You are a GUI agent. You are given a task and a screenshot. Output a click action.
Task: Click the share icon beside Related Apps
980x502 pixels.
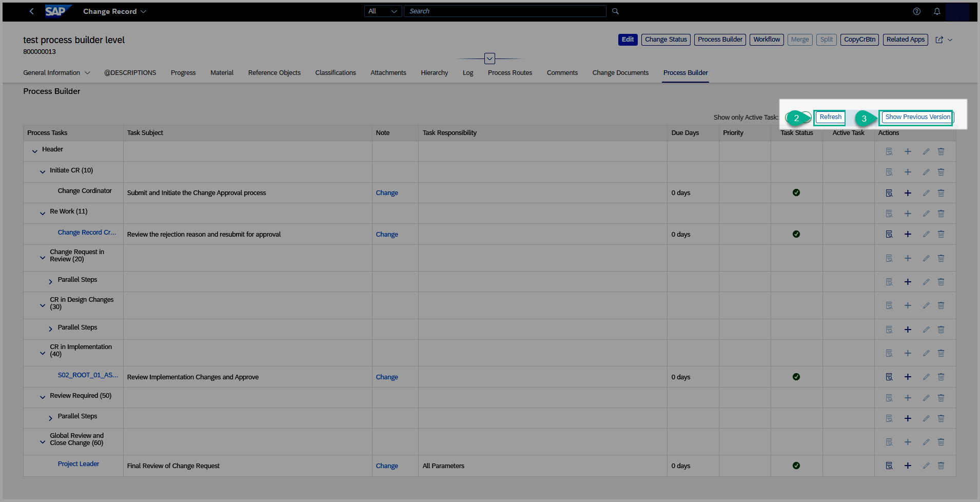pos(939,40)
